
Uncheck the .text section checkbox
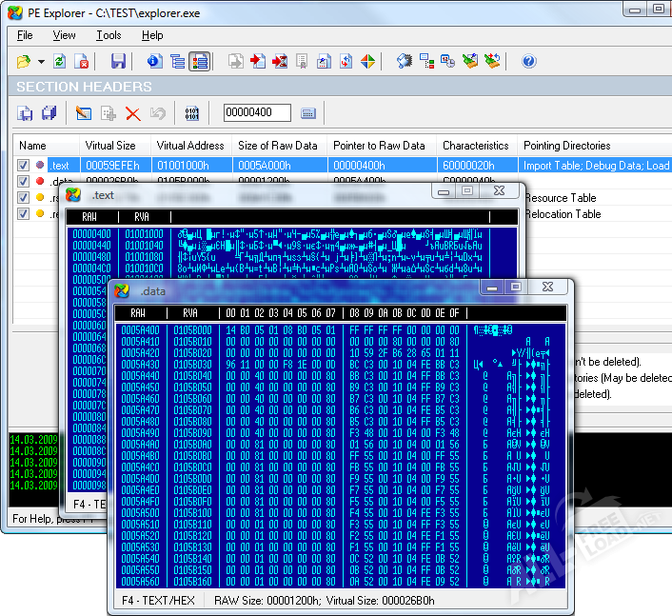[24, 166]
